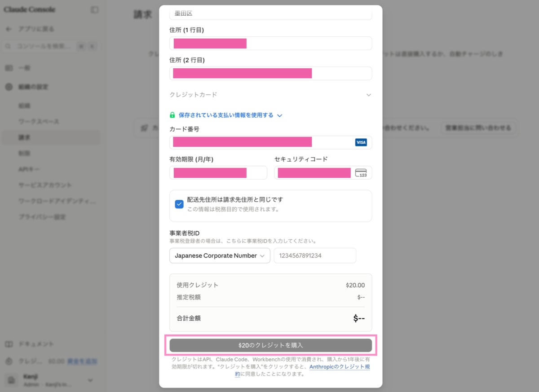Click the sidebar collapse icon beside Claude Console
The width and height of the screenshot is (539, 392).
94,9
